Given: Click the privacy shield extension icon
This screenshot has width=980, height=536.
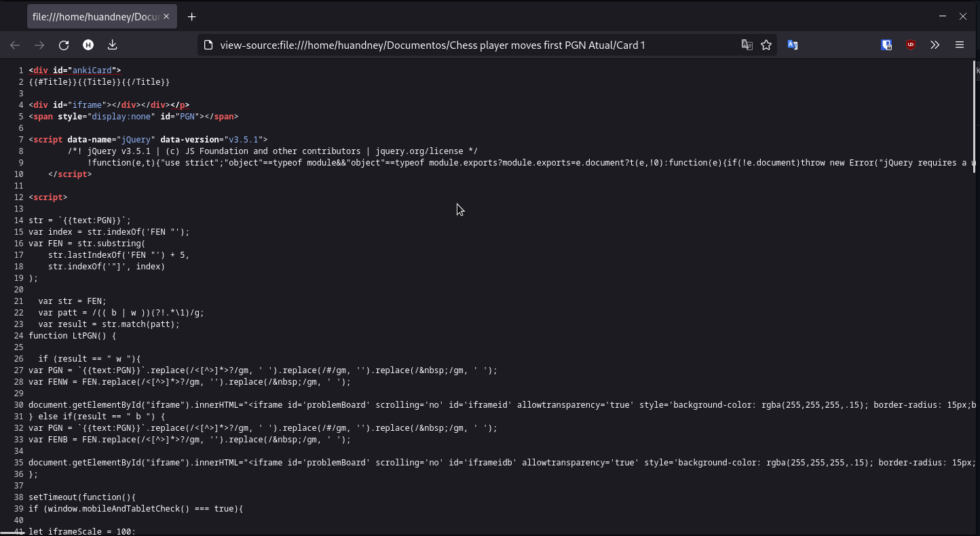Looking at the screenshot, I should coord(886,45).
